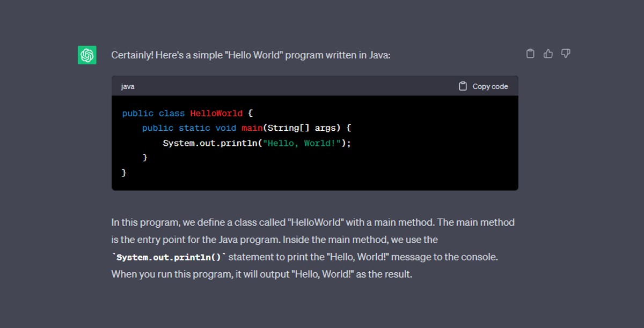Click the HelloWorld class name in code

pyautogui.click(x=216, y=113)
